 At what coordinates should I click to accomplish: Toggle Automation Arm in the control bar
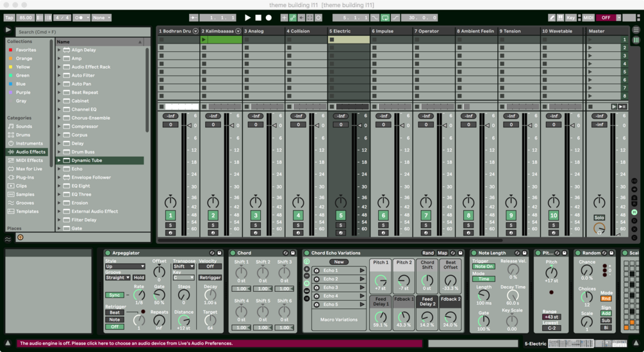[x=293, y=18]
